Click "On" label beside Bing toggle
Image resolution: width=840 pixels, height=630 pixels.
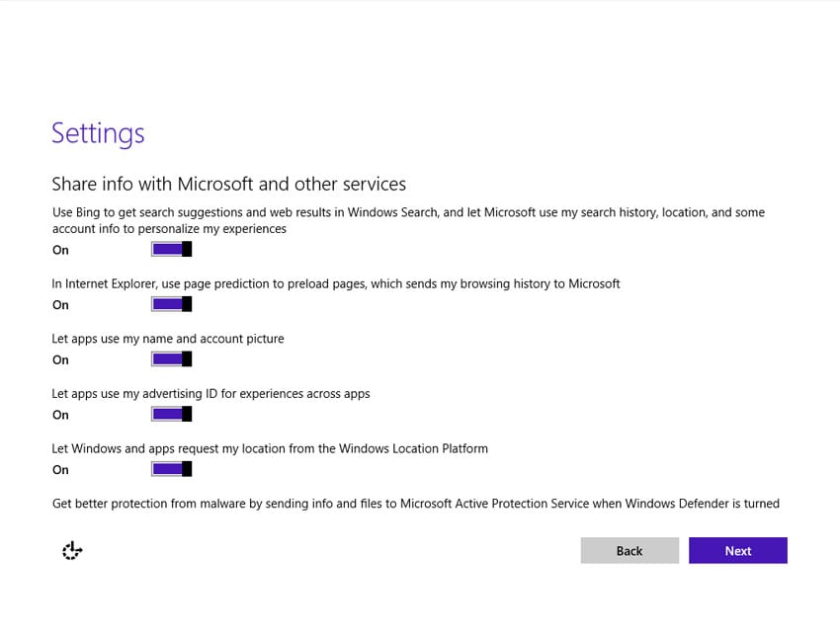click(x=60, y=251)
